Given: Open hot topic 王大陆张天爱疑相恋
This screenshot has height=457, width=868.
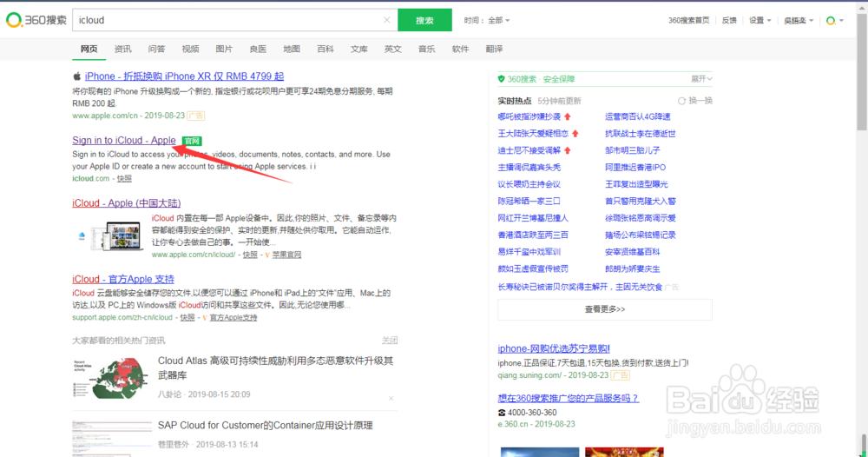Looking at the screenshot, I should [x=533, y=134].
